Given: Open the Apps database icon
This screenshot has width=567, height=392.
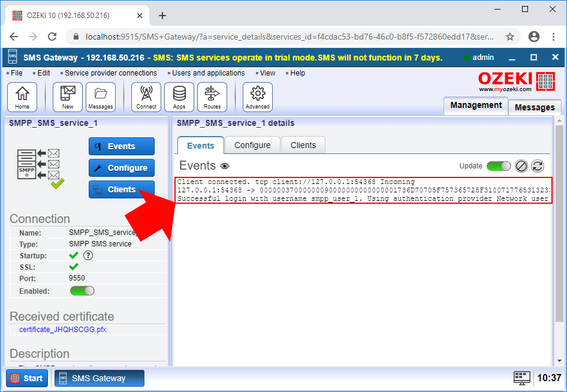Looking at the screenshot, I should (x=179, y=97).
